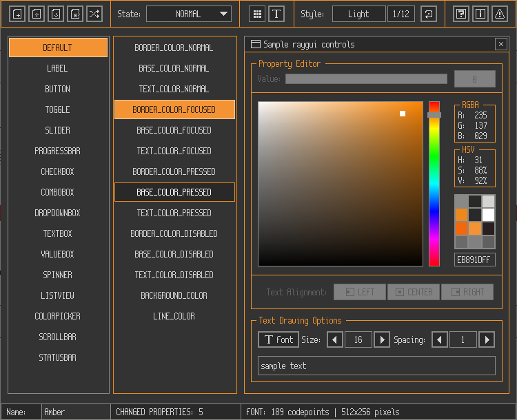Select BASE_COLOR_PRESSED property
Viewport: 517px width, 420px height.
174,192
